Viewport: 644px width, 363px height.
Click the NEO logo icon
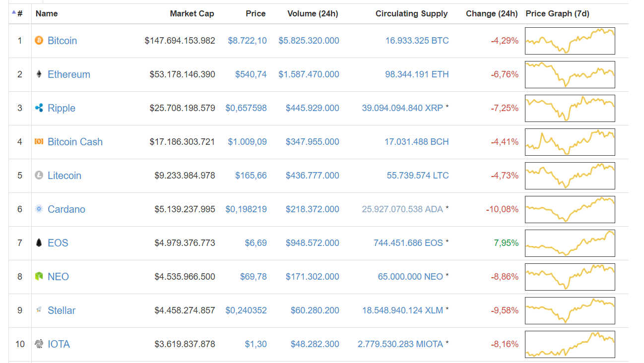(x=39, y=276)
